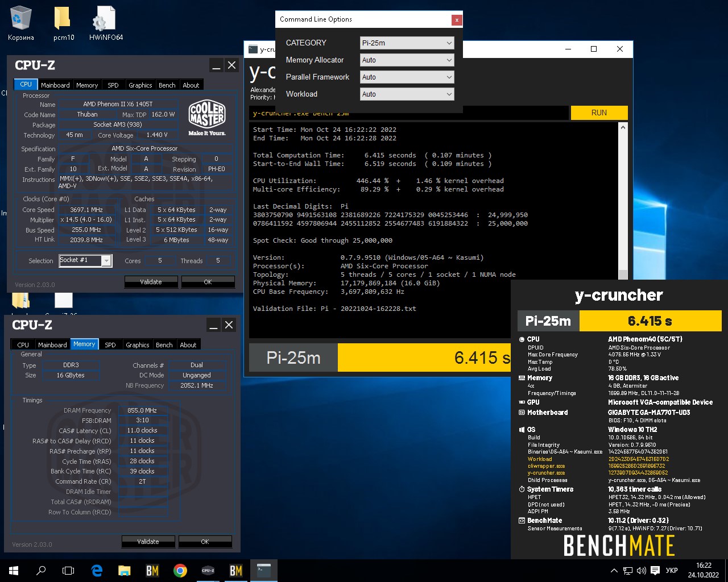This screenshot has height=582, width=728.
Task: Open taskbar search magnifier
Action: (41, 571)
